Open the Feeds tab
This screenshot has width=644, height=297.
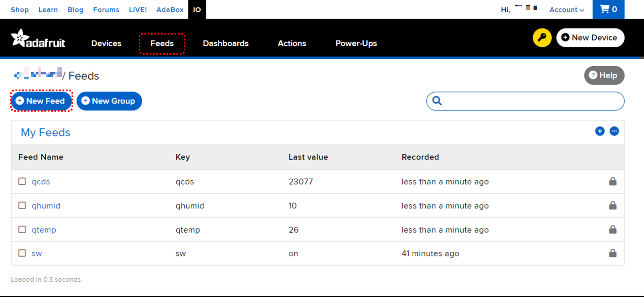pyautogui.click(x=162, y=43)
